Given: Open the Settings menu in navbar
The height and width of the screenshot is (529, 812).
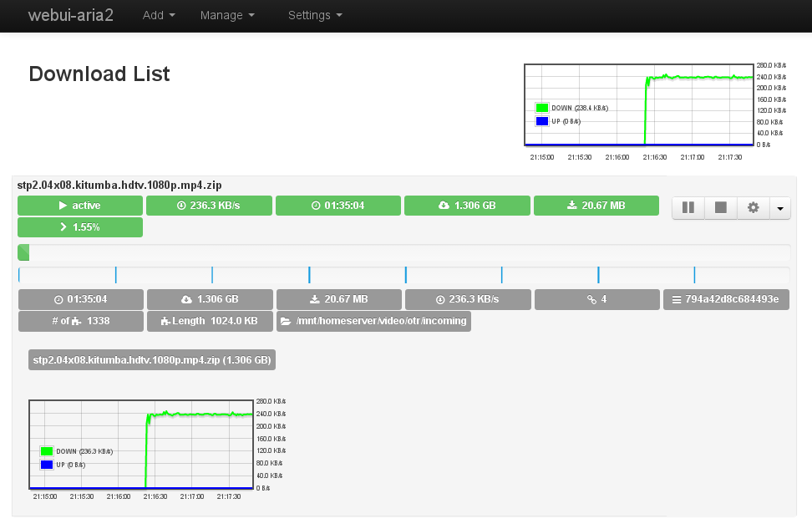Looking at the screenshot, I should click(315, 15).
